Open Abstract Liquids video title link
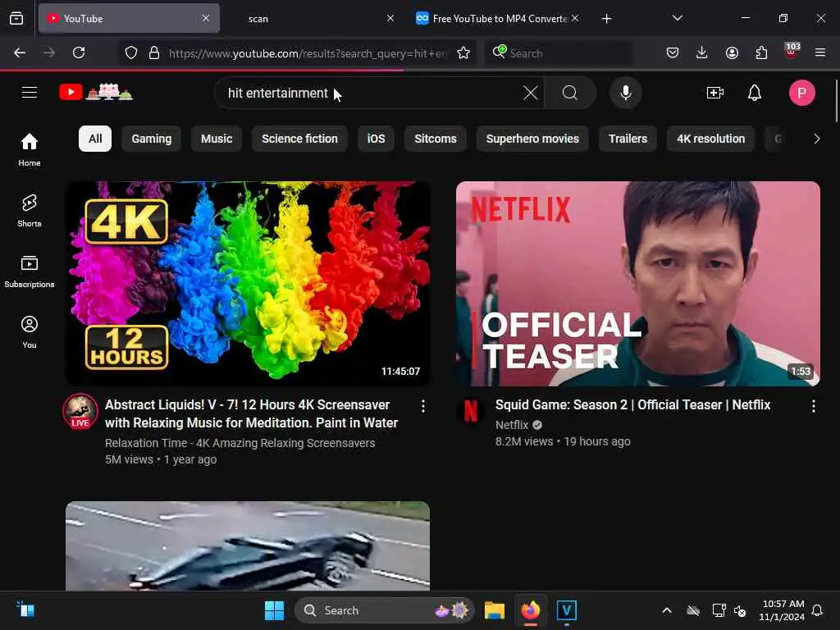 (x=251, y=413)
